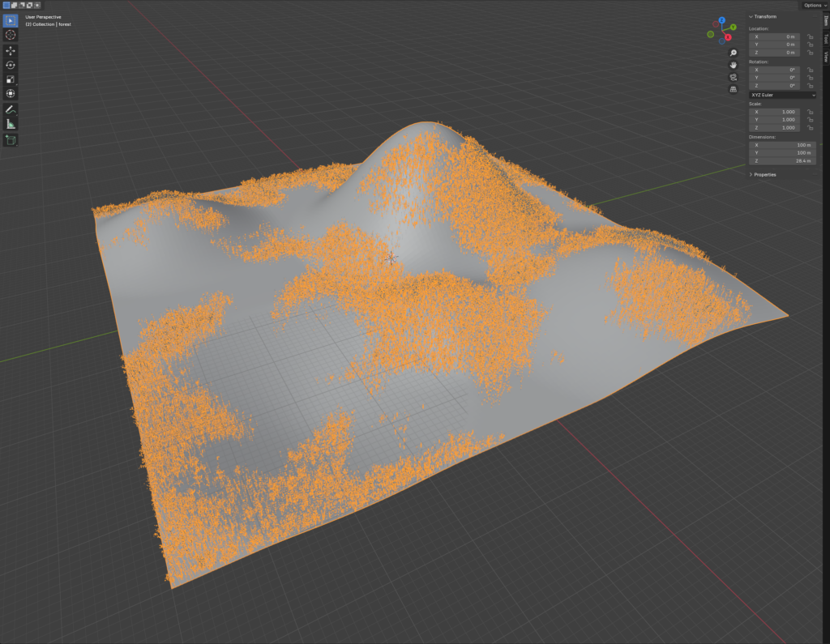Select the Rotate tool
Screen dimensions: 830x644
(11, 65)
